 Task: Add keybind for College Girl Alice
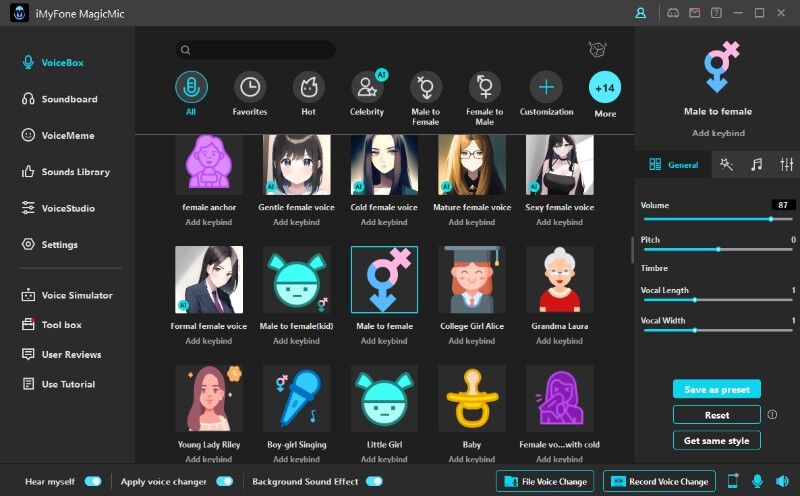click(471, 341)
